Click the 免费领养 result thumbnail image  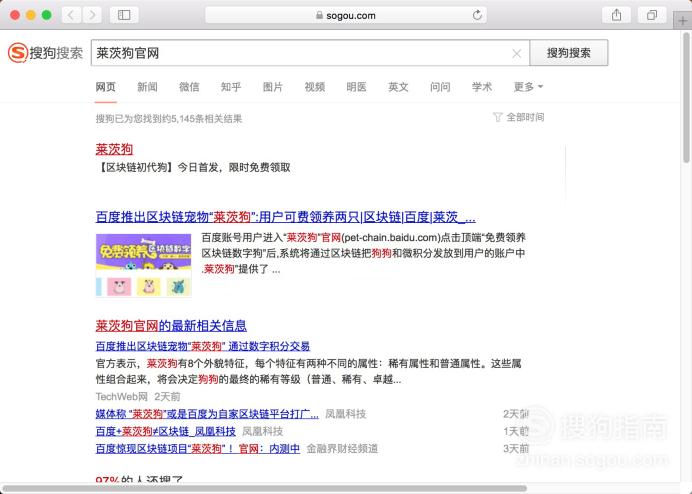click(143, 265)
